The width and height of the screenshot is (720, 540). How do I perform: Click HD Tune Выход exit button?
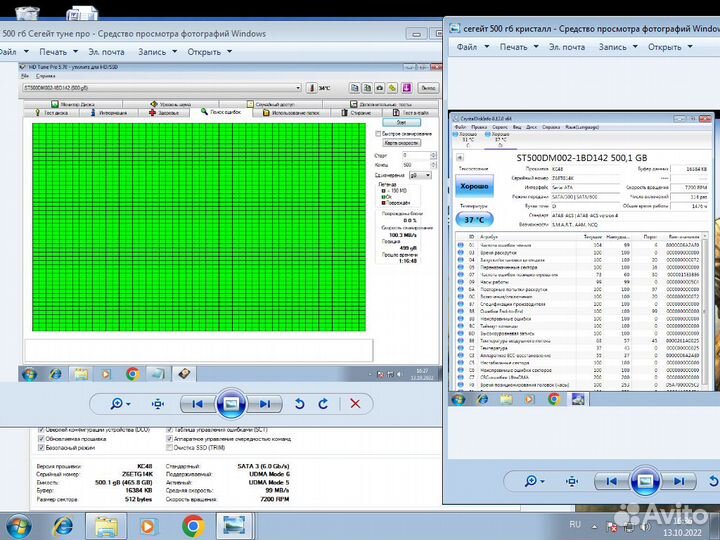click(428, 88)
